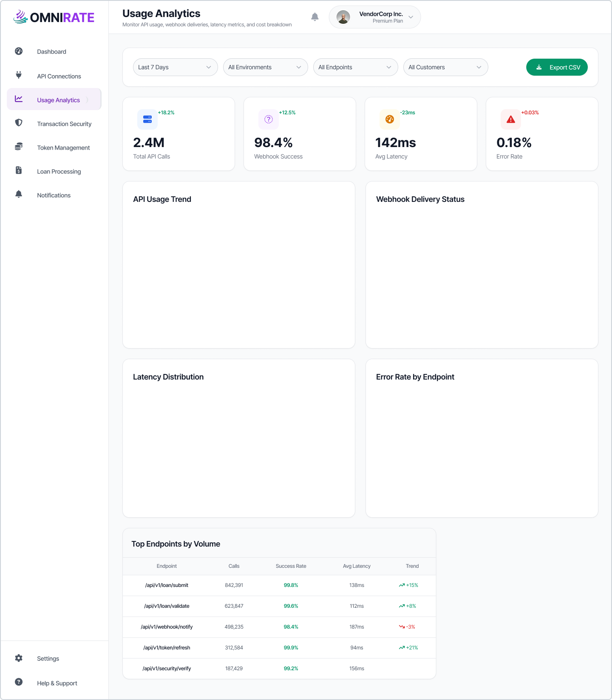Screen dimensions: 612x700
Task: Click the upward trend arrow for loan/validate
Action: pyautogui.click(x=402, y=606)
